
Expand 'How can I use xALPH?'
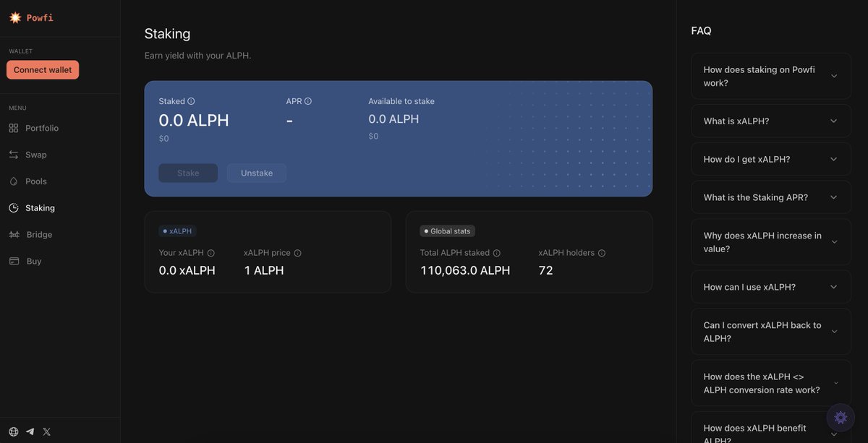[x=771, y=287]
